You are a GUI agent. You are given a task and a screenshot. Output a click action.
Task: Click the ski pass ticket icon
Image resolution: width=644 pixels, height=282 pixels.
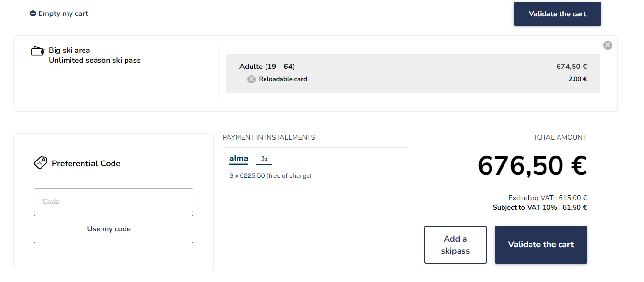pos(38,51)
